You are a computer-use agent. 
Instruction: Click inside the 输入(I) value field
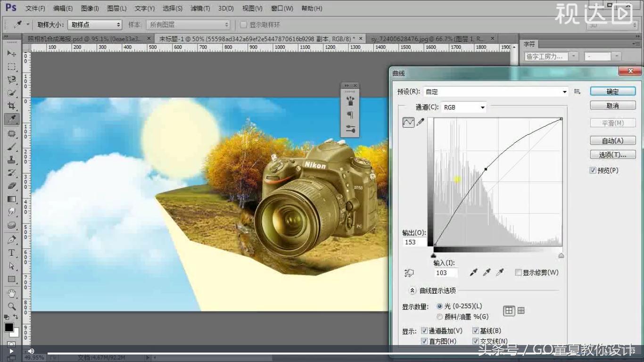click(x=445, y=272)
